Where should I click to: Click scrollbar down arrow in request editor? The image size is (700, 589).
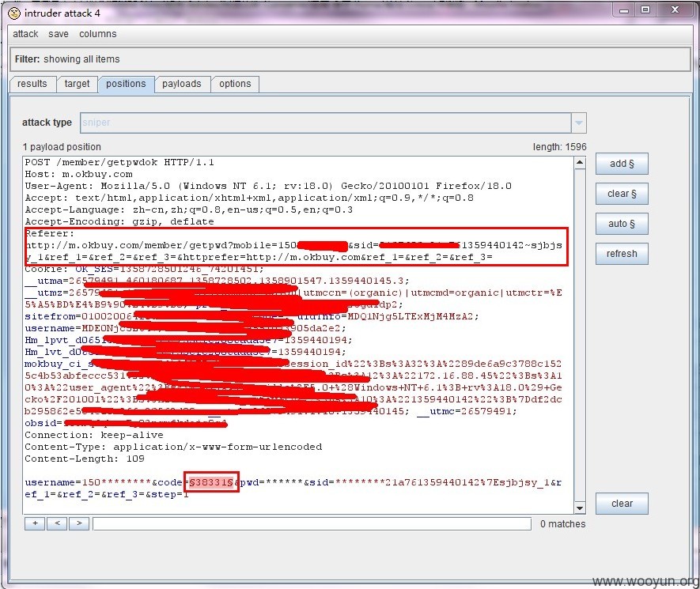click(580, 508)
